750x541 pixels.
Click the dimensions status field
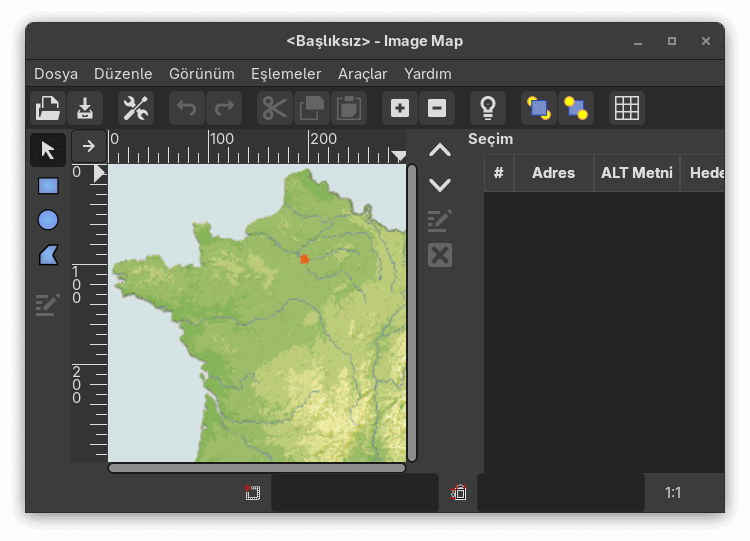click(561, 493)
